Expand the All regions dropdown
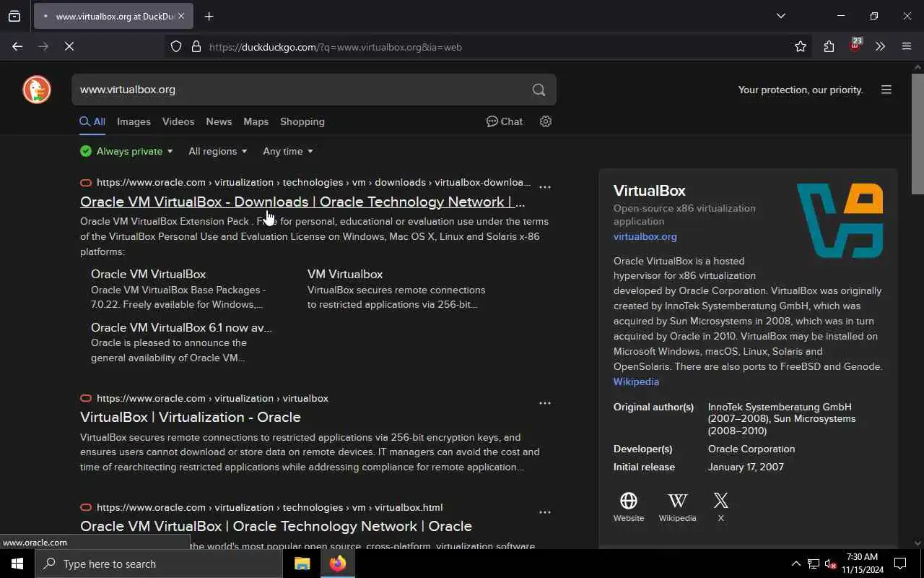This screenshot has width=924, height=578. click(217, 151)
